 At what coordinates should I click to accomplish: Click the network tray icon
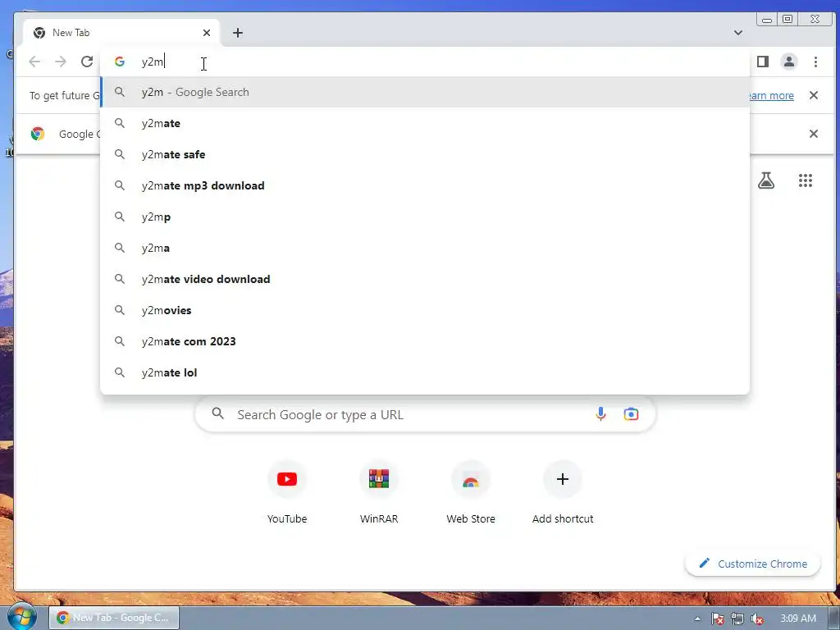pos(737,619)
